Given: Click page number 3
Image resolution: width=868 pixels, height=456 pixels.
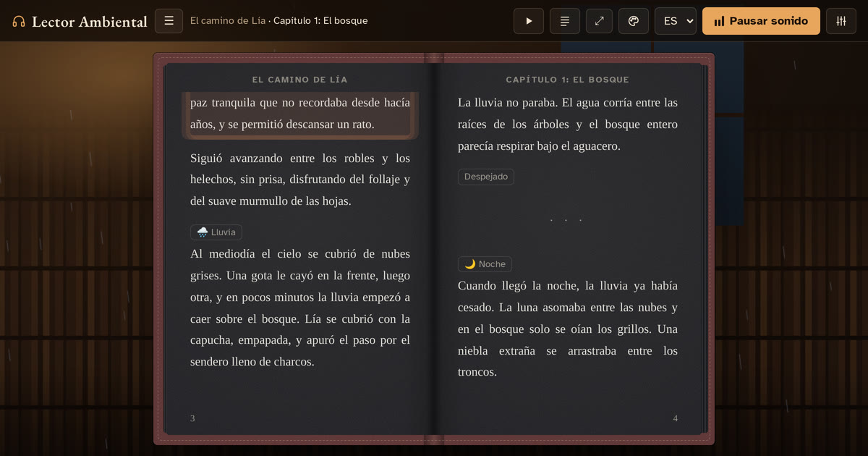Looking at the screenshot, I should pos(192,418).
